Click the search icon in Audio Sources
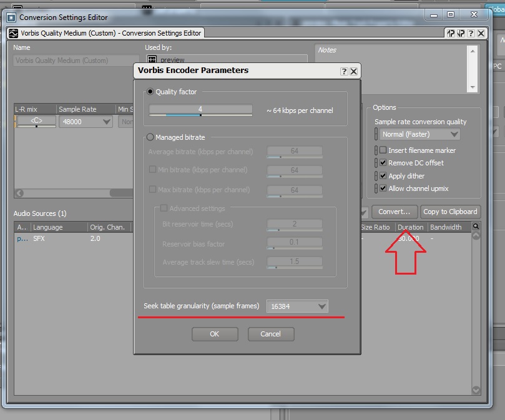Image resolution: width=505 pixels, height=420 pixels. (x=476, y=227)
